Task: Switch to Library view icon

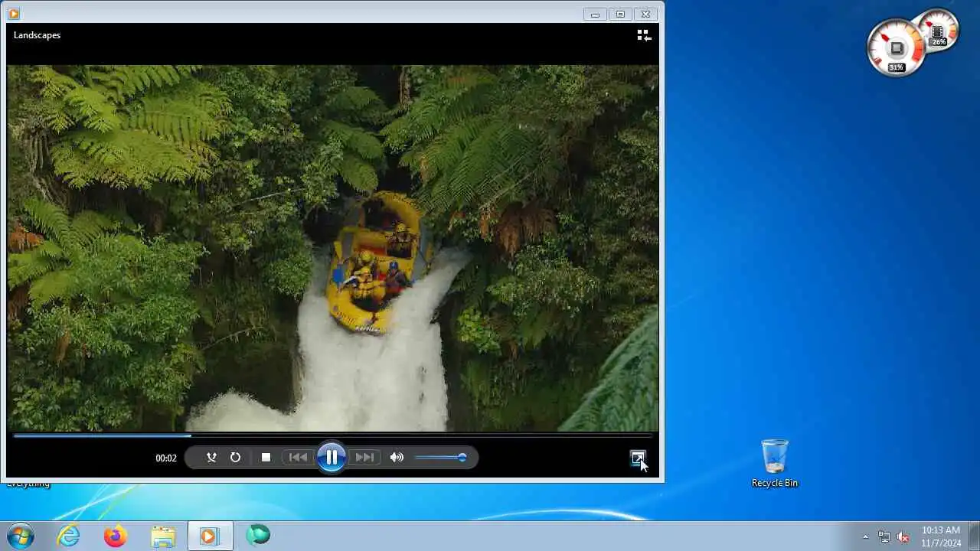Action: pyautogui.click(x=644, y=35)
